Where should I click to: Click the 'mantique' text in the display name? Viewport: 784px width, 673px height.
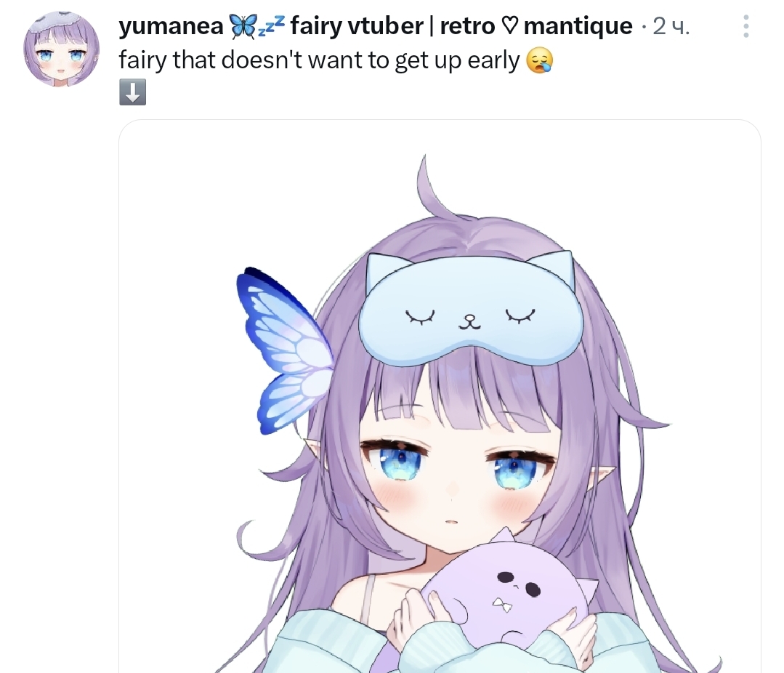(578, 26)
